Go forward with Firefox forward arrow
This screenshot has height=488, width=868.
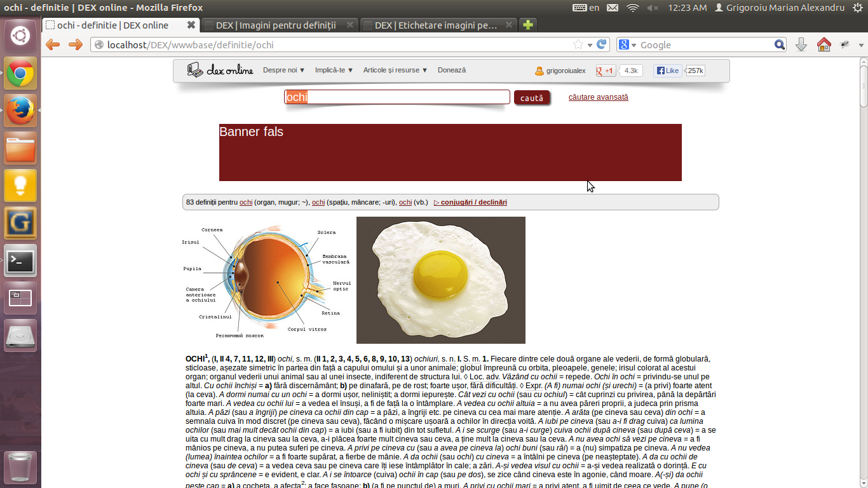click(75, 44)
